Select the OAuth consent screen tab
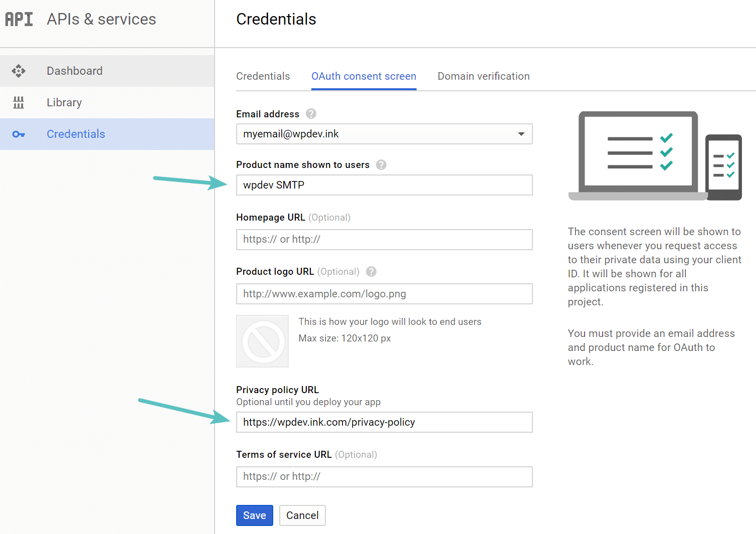Image resolution: width=756 pixels, height=534 pixels. click(363, 76)
